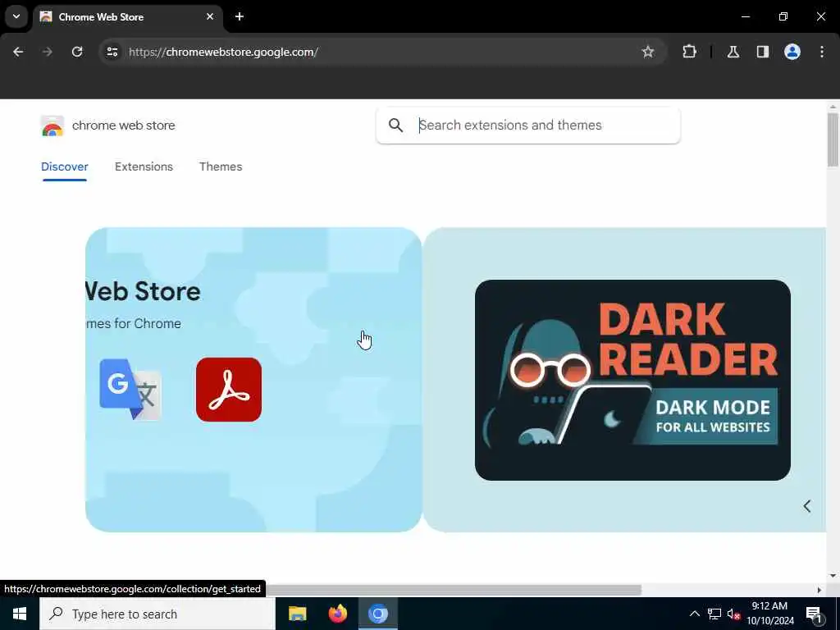Viewport: 840px width, 630px height.
Task: Reload the Chrome Web Store page
Action: [x=77, y=52]
